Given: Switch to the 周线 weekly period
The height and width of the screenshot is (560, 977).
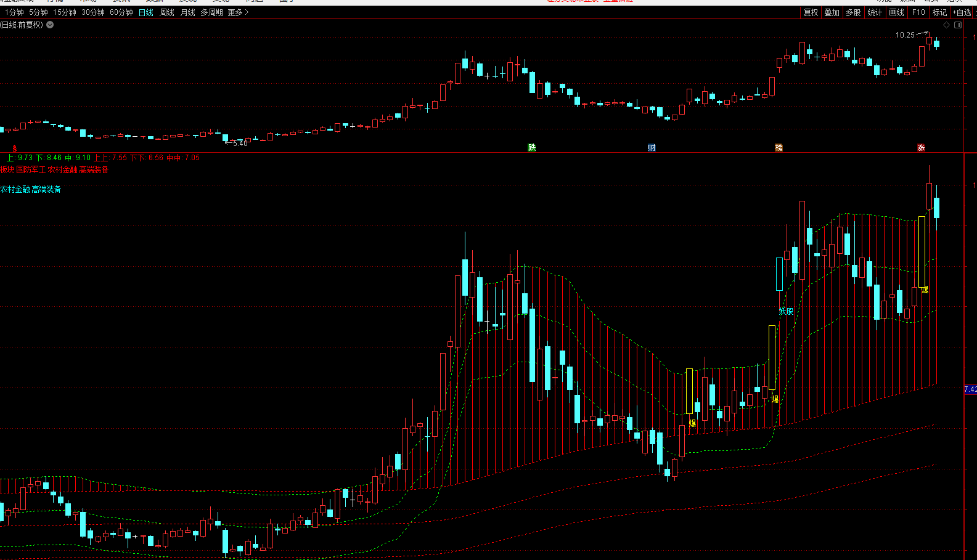Looking at the screenshot, I should tap(167, 12).
